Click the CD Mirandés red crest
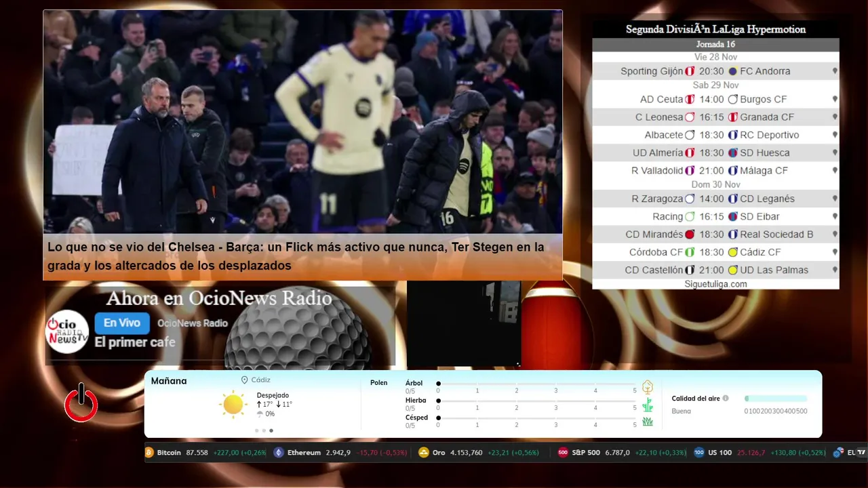 pyautogui.click(x=690, y=235)
